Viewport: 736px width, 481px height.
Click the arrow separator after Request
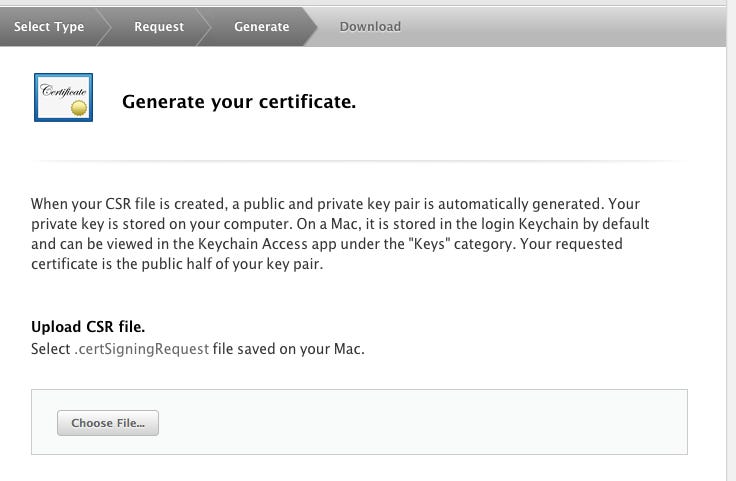point(205,27)
